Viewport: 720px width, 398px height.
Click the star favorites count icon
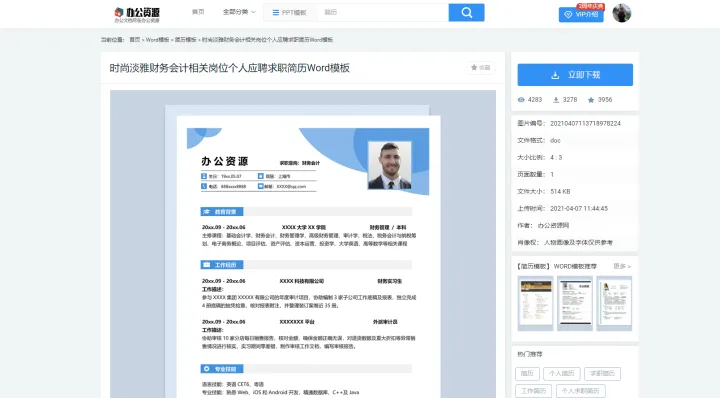point(591,100)
